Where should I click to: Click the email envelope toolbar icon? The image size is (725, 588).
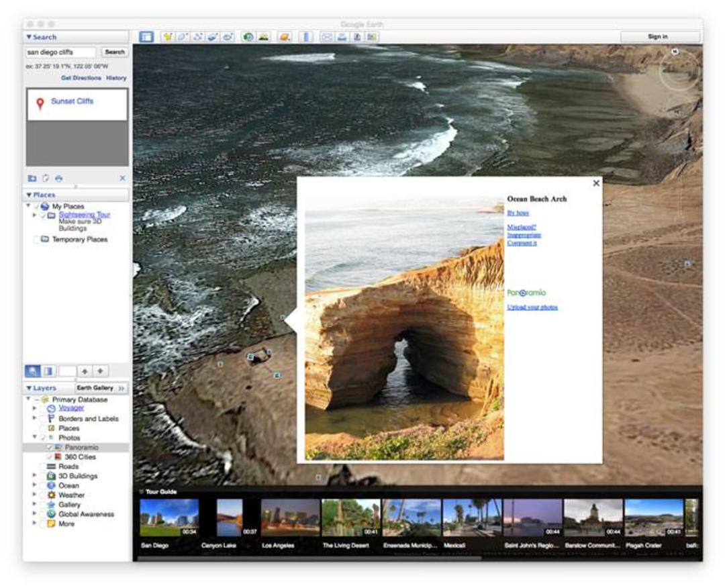[x=327, y=37]
